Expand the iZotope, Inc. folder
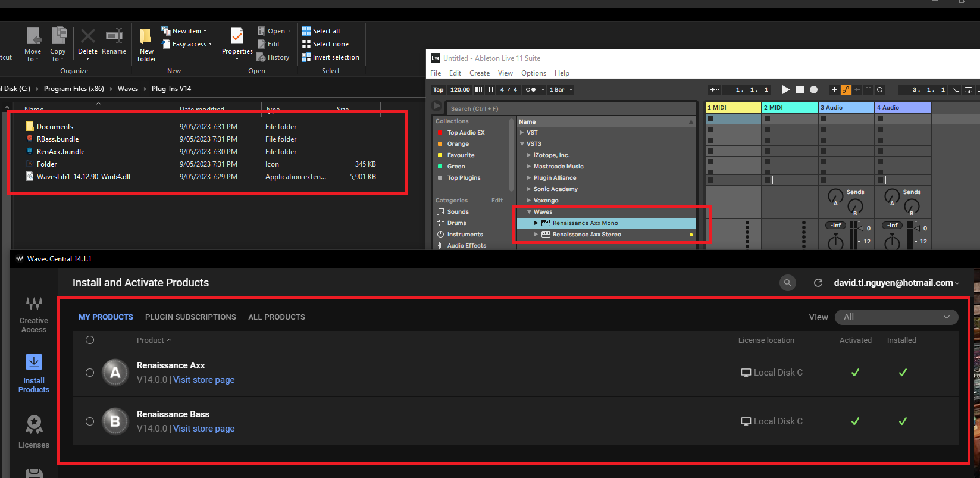 tap(529, 155)
